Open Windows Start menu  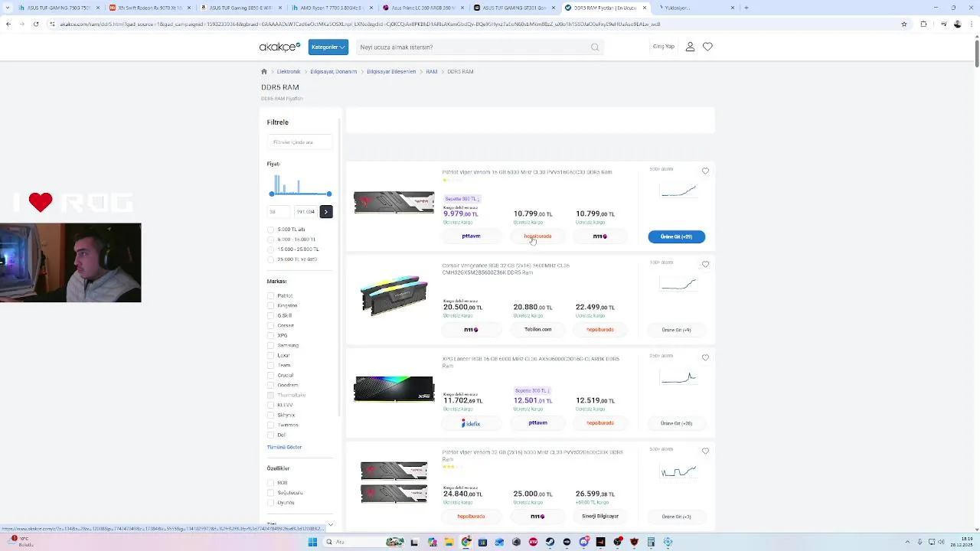312,542
